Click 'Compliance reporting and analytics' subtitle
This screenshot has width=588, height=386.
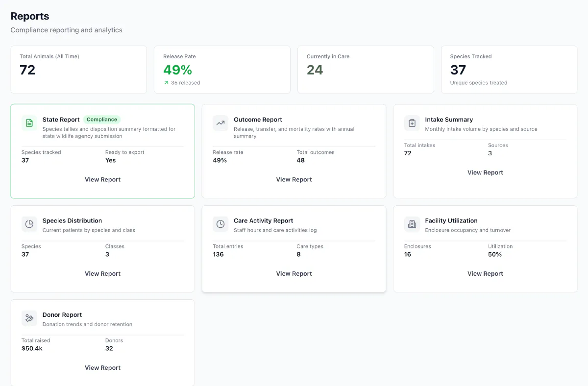coord(67,30)
